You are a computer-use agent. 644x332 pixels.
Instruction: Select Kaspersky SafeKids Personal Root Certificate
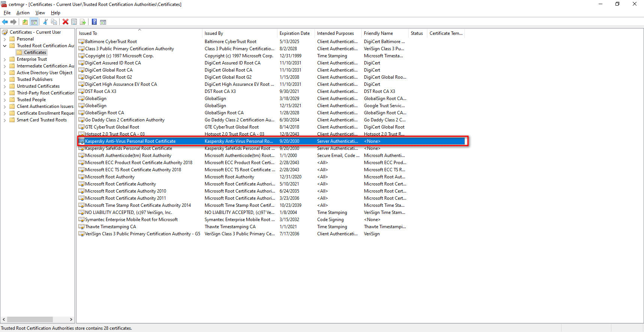pos(129,148)
